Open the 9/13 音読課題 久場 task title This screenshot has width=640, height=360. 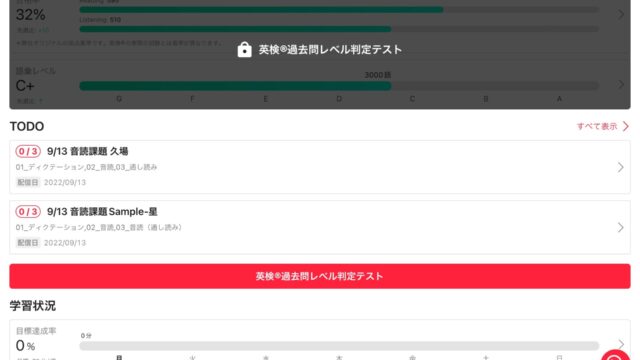[87, 151]
